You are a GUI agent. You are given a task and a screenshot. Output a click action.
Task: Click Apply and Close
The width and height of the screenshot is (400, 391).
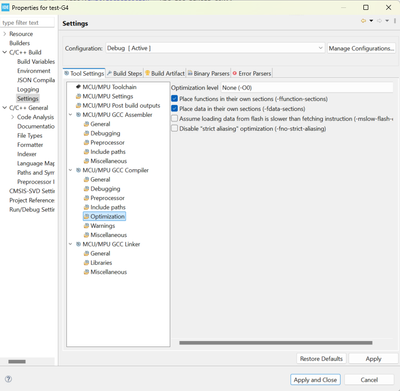click(315, 380)
